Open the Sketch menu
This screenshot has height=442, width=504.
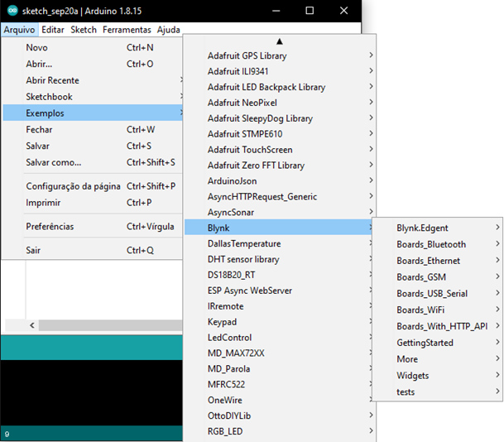point(84,30)
